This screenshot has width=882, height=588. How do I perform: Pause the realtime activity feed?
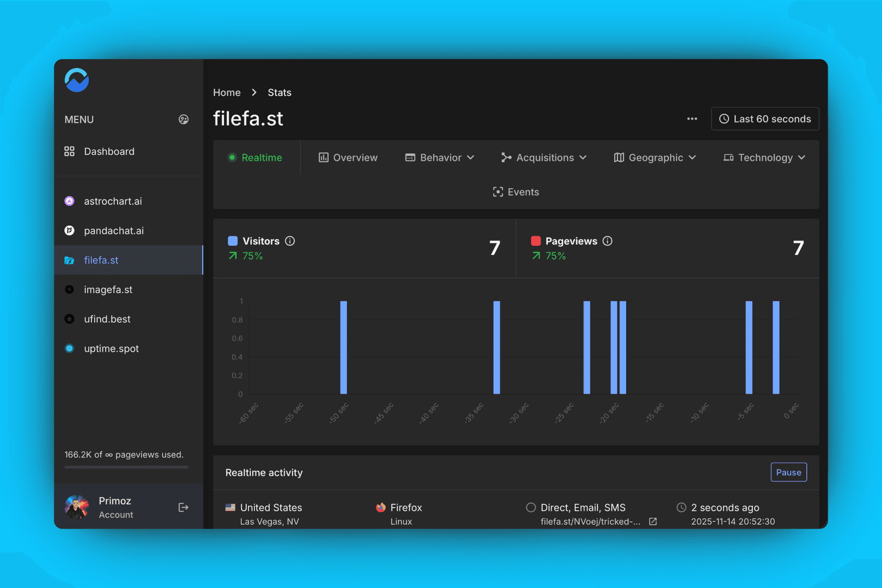click(x=788, y=472)
